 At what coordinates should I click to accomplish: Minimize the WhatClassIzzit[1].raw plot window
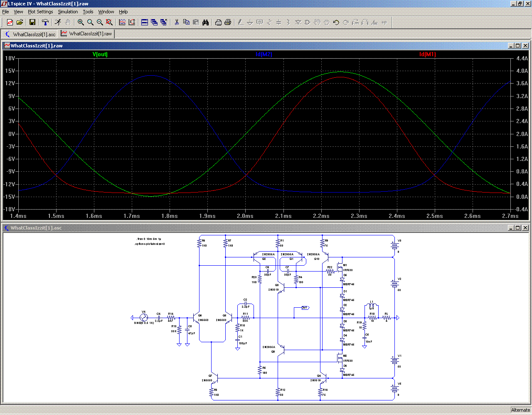point(511,46)
